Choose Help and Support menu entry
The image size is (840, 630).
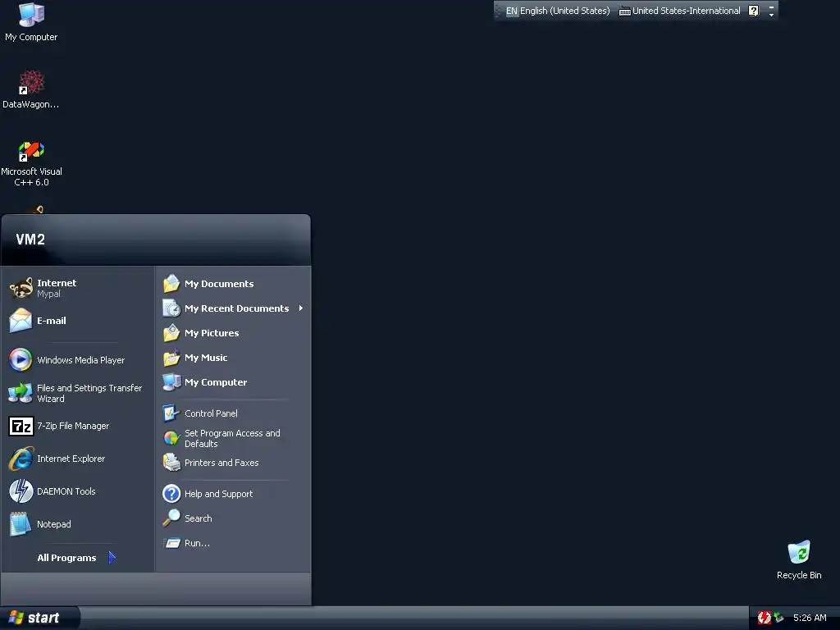(218, 493)
